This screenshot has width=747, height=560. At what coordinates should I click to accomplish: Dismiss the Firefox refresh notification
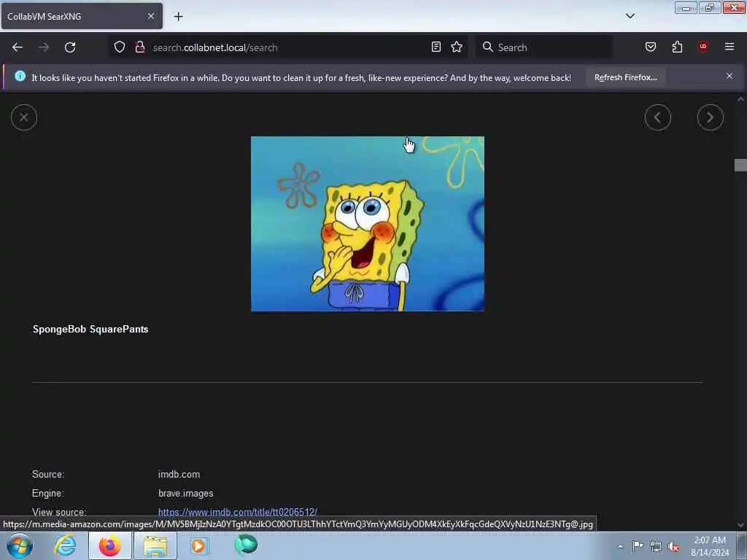[x=729, y=76]
